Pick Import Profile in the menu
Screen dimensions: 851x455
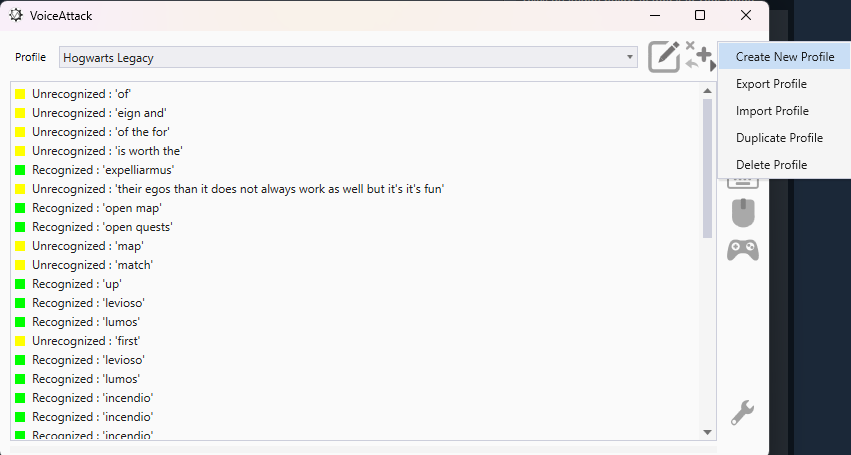click(x=772, y=111)
